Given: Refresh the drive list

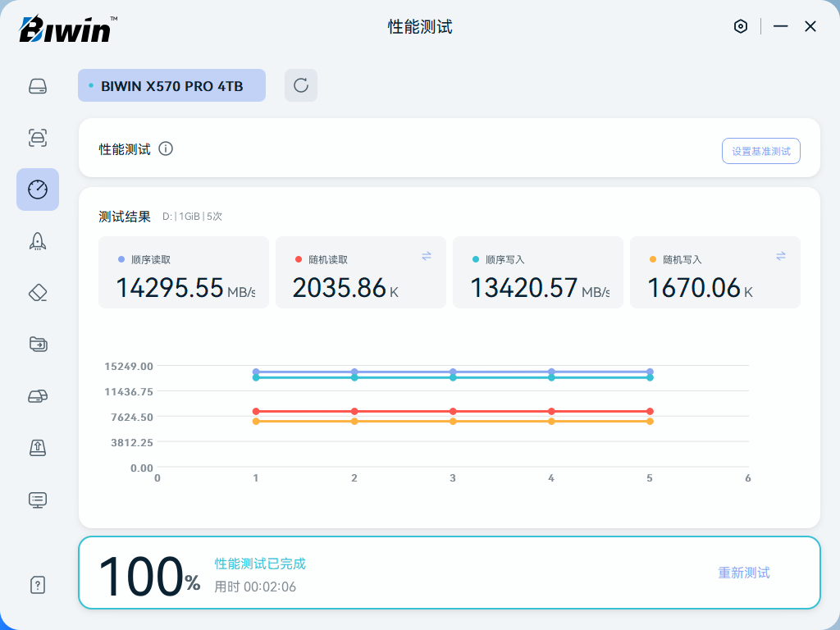Looking at the screenshot, I should pos(301,85).
